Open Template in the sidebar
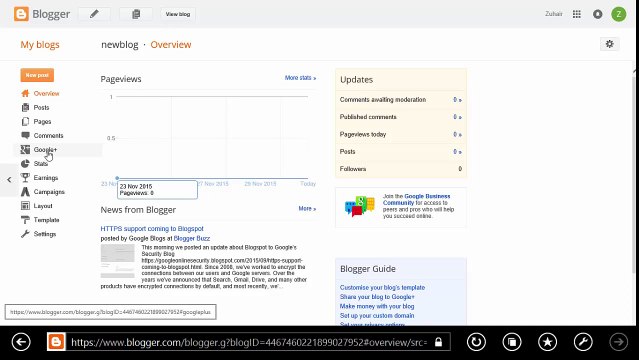Viewport: 639px width, 360px height. 46,220
